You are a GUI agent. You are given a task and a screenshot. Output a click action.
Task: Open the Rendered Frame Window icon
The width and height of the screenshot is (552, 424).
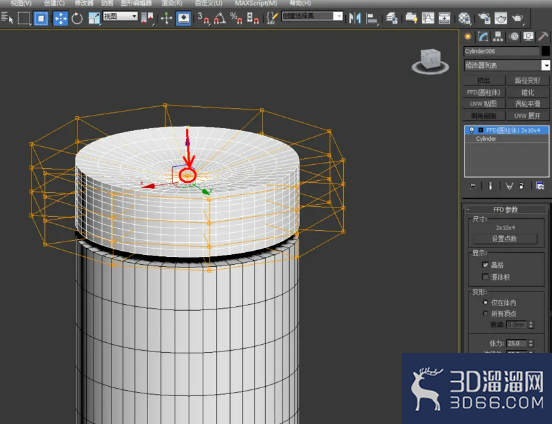coord(501,18)
